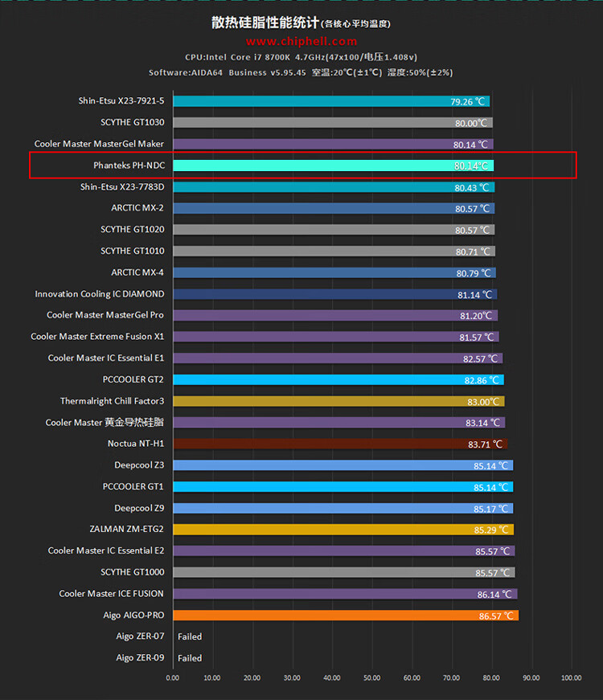Image resolution: width=603 pixels, height=700 pixels.
Task: Click the 81.14 °C value on IC DIAMOND bar
Action: point(475,295)
